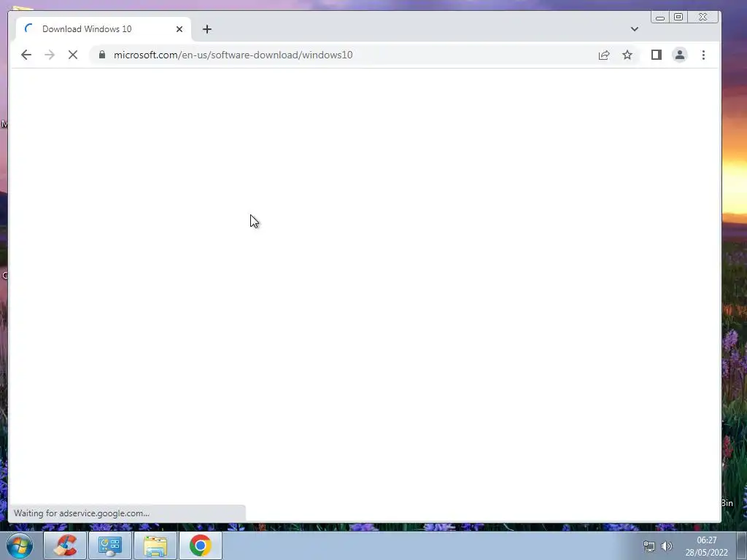Open Chrome three-dot menu
The height and width of the screenshot is (560, 747).
click(703, 55)
